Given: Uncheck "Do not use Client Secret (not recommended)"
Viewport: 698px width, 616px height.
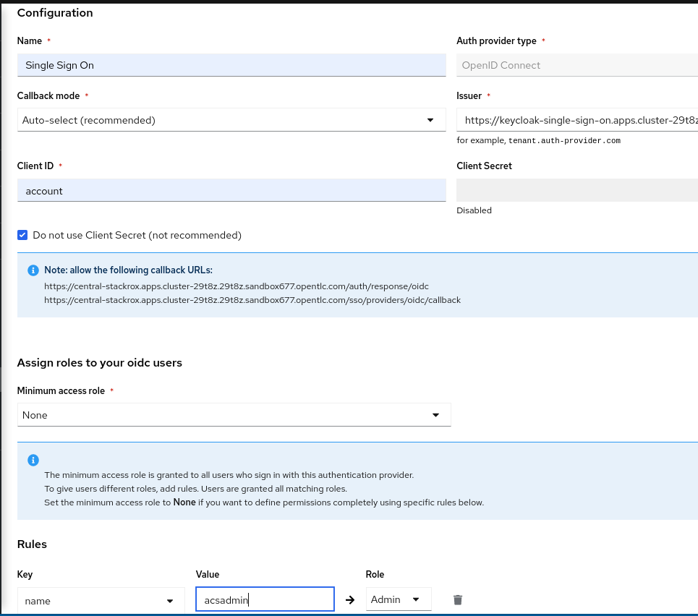Looking at the screenshot, I should pyautogui.click(x=22, y=235).
